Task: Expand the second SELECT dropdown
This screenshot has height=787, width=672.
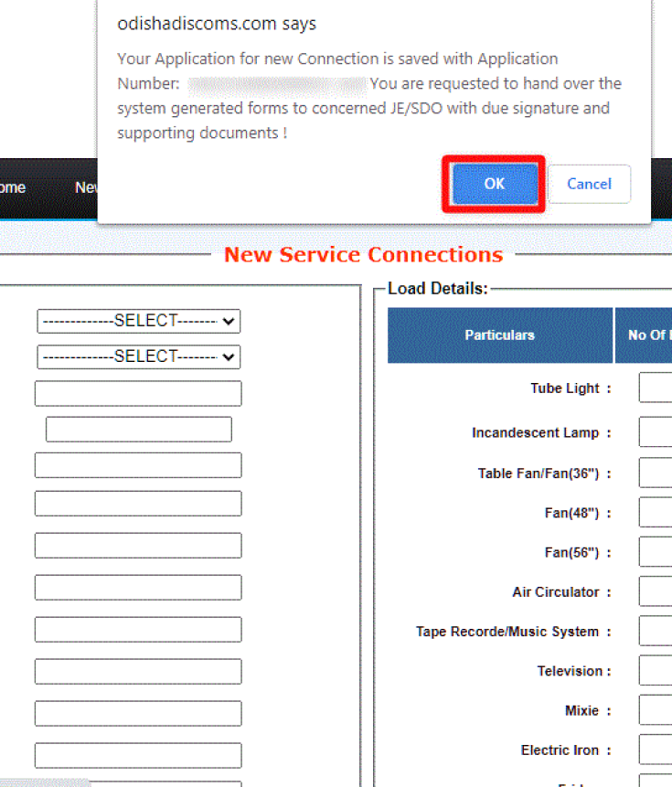Action: coord(138,356)
